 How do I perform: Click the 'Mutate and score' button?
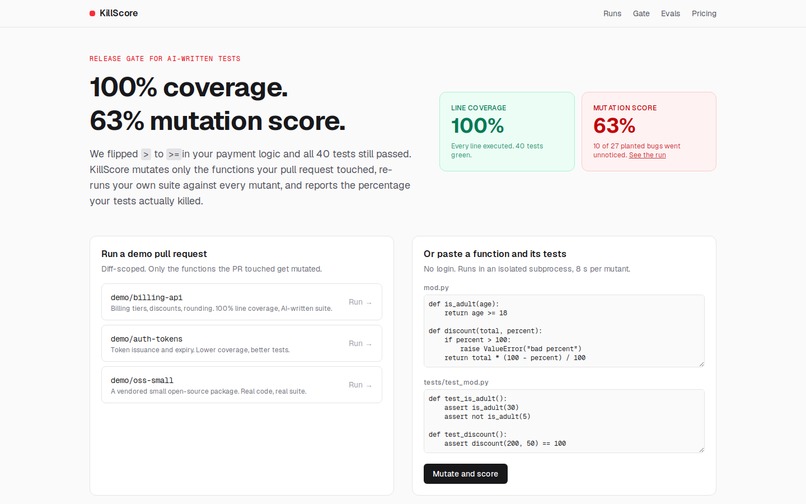pyautogui.click(x=465, y=474)
